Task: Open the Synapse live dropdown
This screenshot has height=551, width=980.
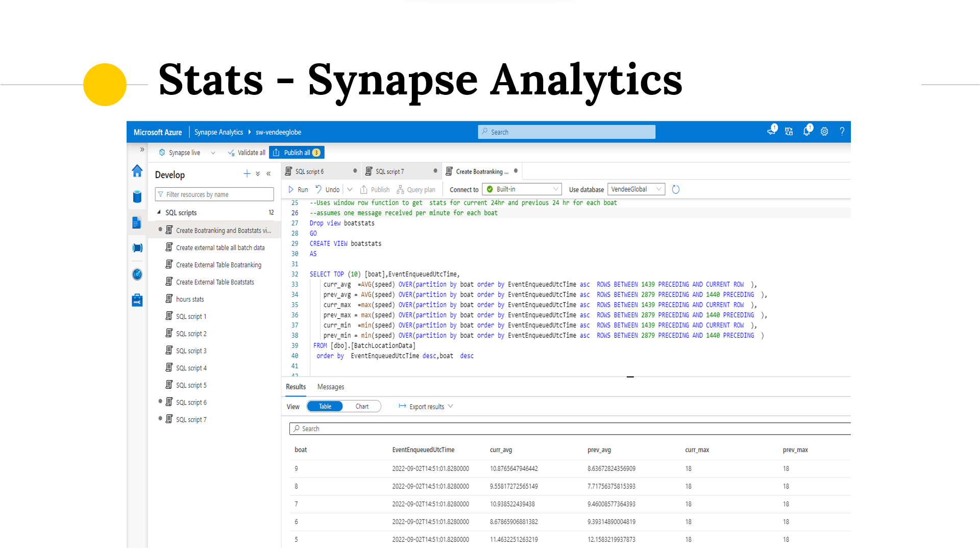Action: [187, 153]
